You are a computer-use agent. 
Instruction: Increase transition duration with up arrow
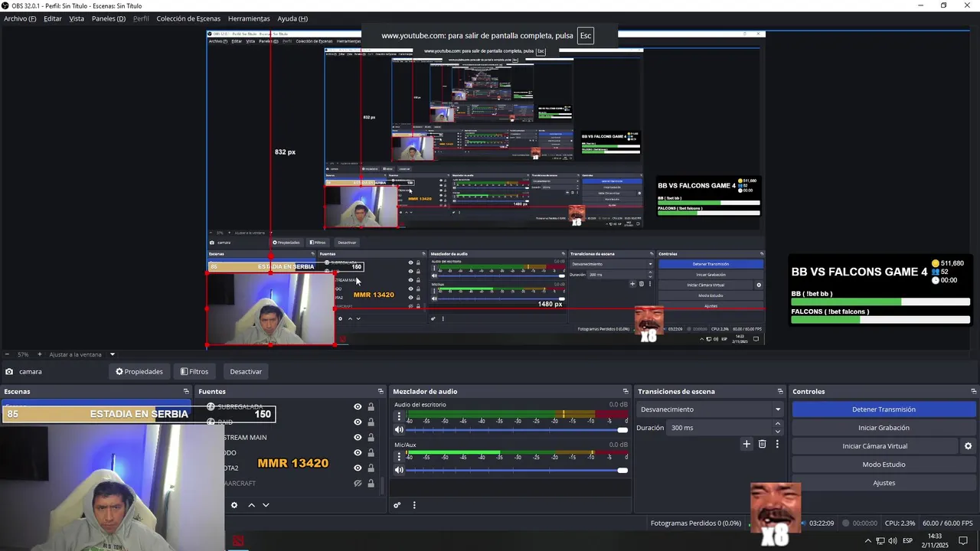pyautogui.click(x=778, y=424)
